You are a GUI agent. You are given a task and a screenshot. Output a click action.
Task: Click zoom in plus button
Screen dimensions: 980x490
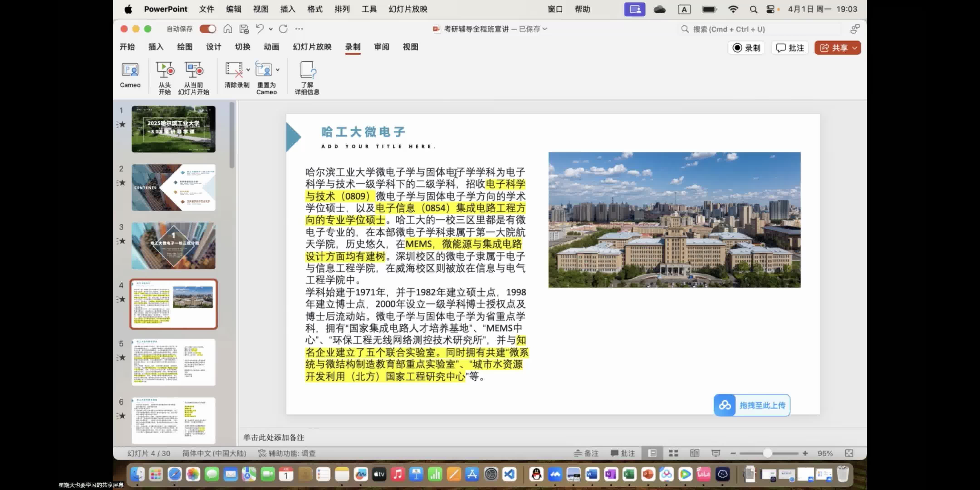click(805, 453)
